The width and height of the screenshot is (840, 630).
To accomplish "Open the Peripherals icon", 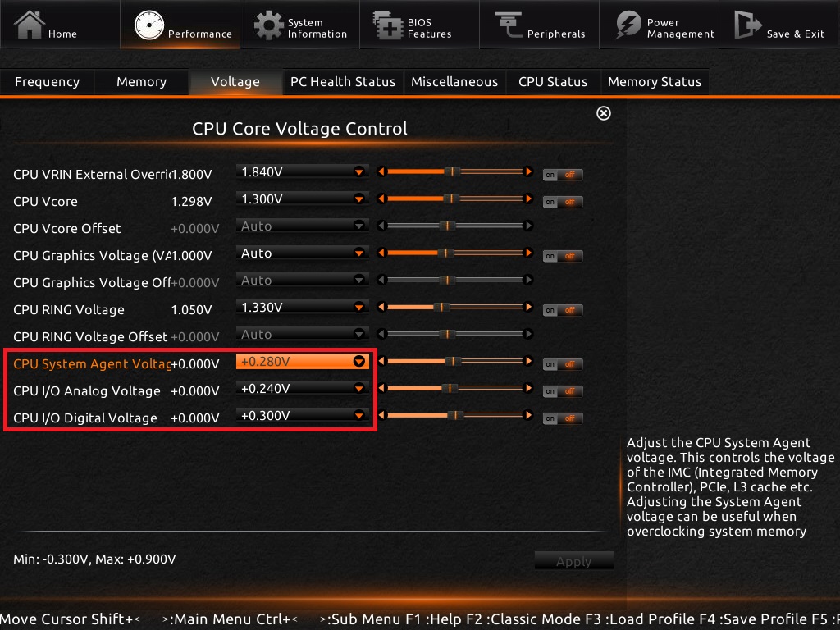I will (x=508, y=25).
